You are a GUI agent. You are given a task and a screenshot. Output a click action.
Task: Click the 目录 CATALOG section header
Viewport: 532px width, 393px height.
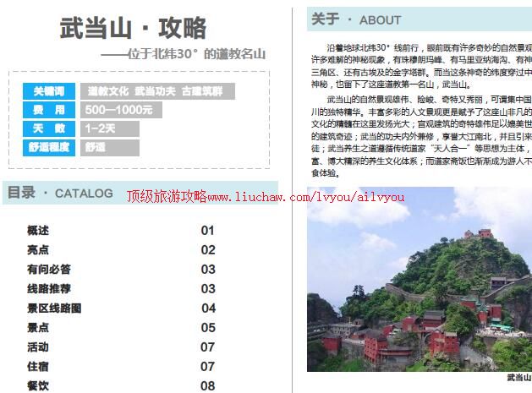(60, 194)
